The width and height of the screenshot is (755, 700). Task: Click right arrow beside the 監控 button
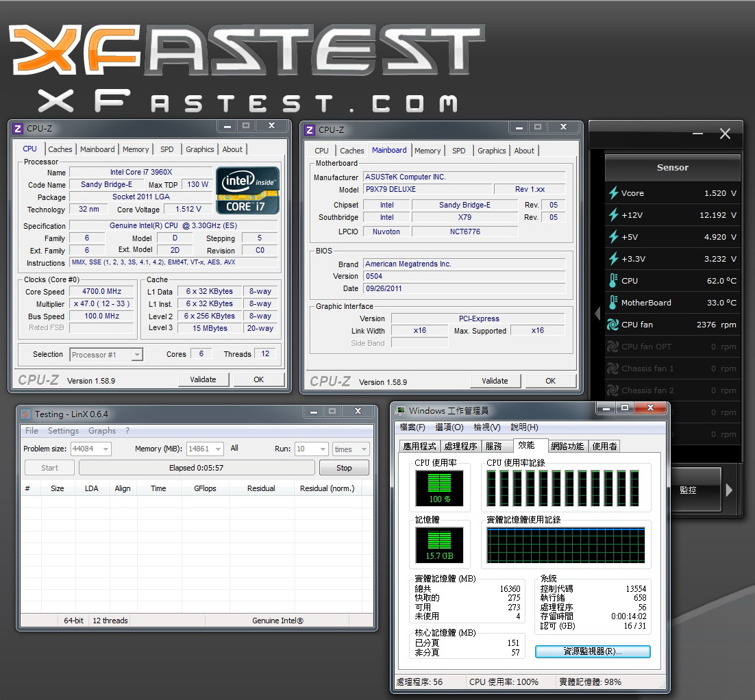tap(729, 490)
